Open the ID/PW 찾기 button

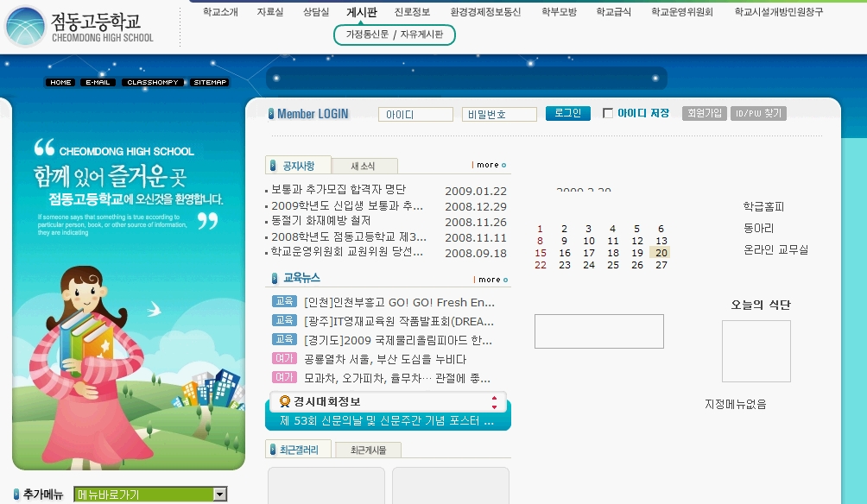coord(758,113)
